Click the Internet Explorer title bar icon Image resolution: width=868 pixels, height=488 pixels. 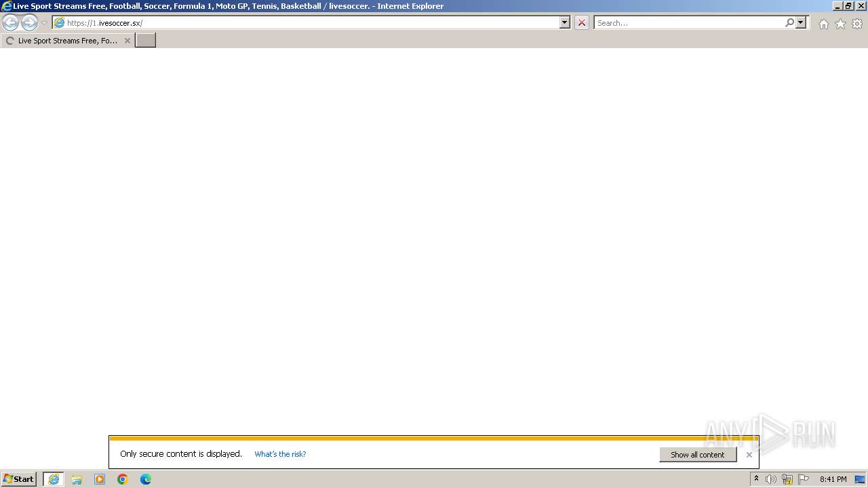coord(7,6)
